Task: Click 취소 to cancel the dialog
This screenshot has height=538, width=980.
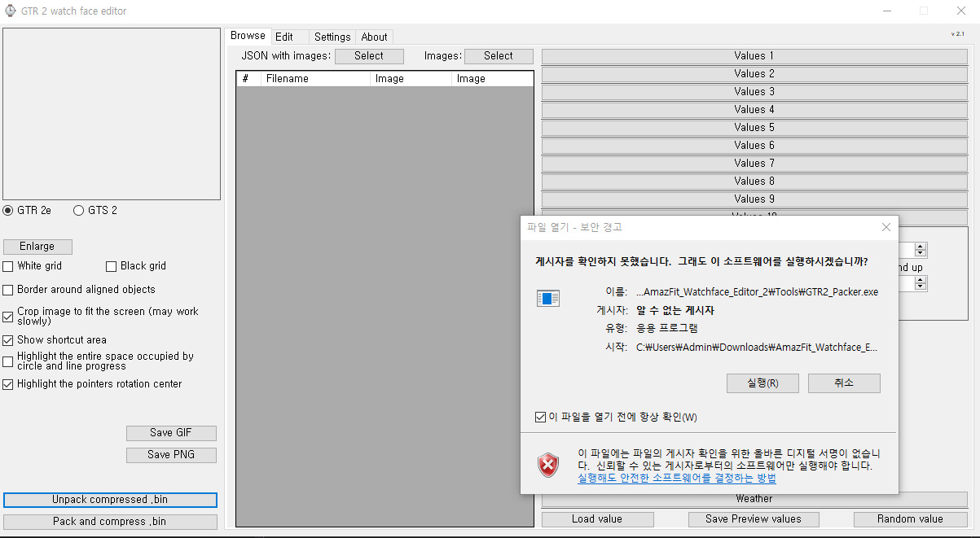Action: click(x=844, y=383)
